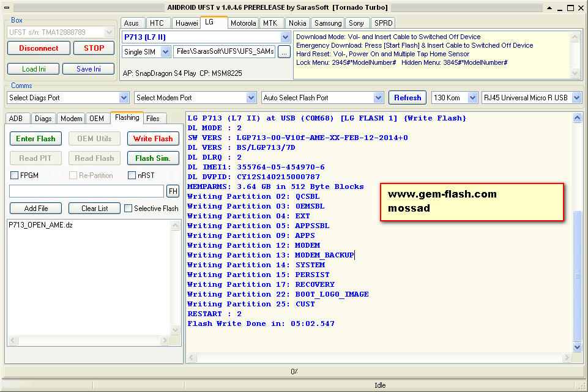
Task: Open the RJ45 Universal Micro R USB dropdown
Action: click(x=577, y=98)
